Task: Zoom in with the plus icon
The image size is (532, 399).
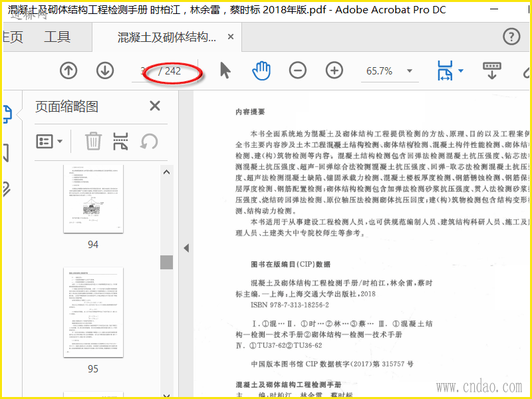Action: (334, 71)
